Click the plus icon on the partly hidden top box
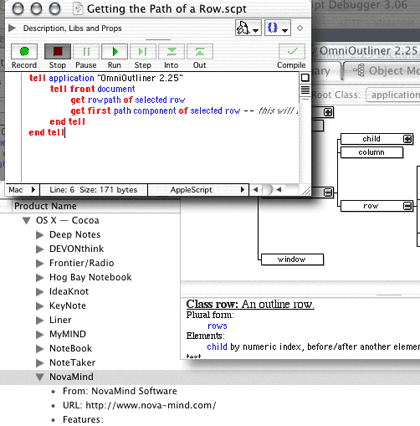The image size is (420, 426). pyautogui.click(x=328, y=112)
